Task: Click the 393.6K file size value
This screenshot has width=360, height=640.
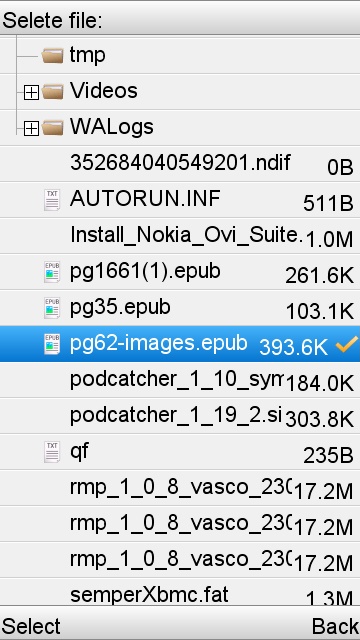Action: coord(293,347)
